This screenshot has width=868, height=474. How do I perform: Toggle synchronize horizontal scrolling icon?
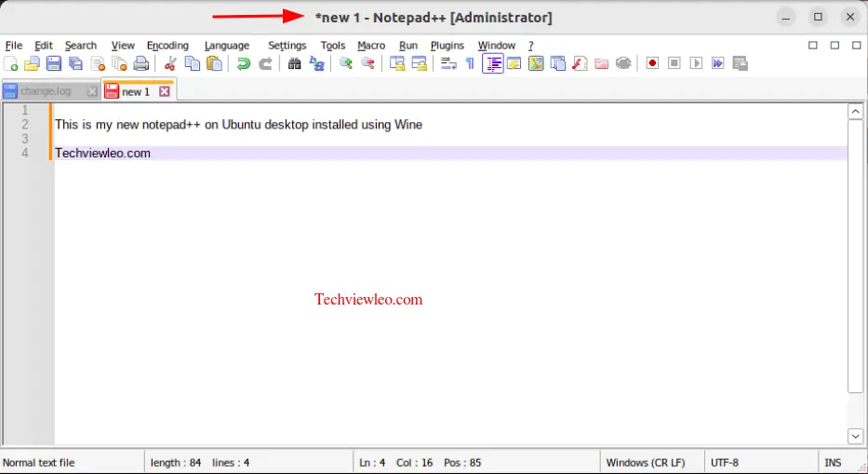(419, 63)
